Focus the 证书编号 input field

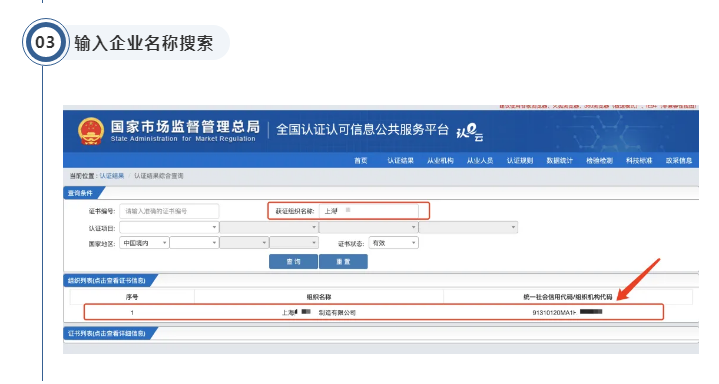[169, 211]
